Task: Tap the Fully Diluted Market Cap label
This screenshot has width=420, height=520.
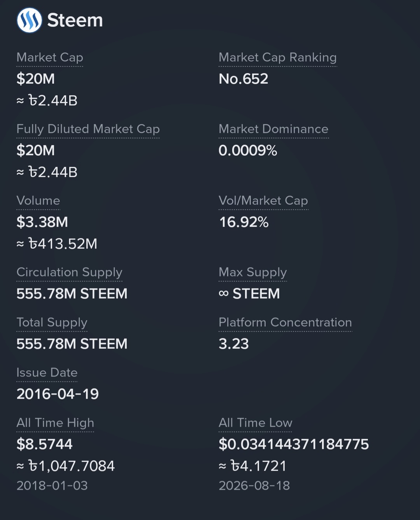Action: pyautogui.click(x=88, y=129)
